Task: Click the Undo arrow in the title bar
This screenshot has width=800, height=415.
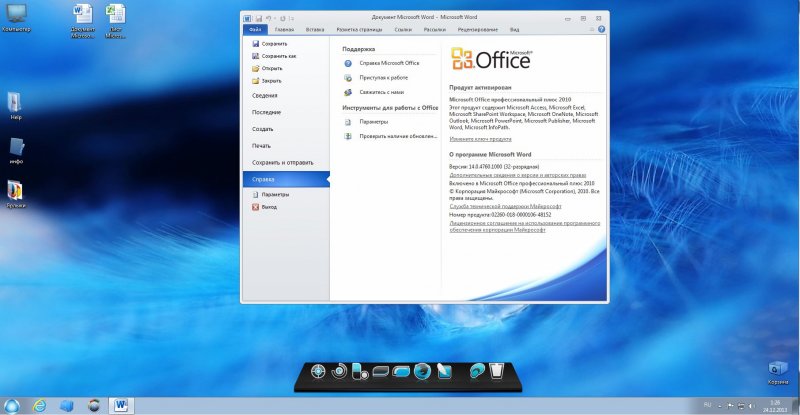Action: click(268, 18)
